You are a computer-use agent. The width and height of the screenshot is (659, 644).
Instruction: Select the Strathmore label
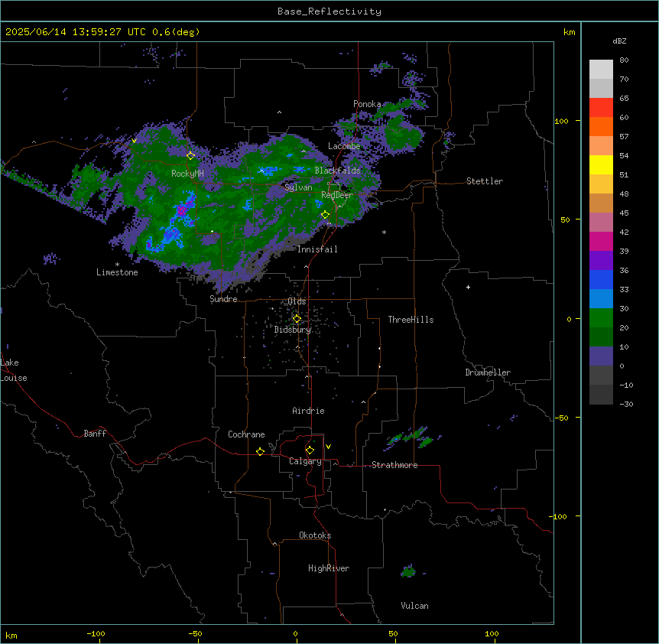394,465
